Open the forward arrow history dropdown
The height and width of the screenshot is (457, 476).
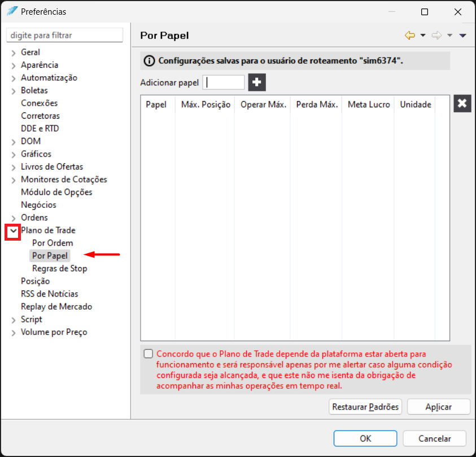(449, 36)
